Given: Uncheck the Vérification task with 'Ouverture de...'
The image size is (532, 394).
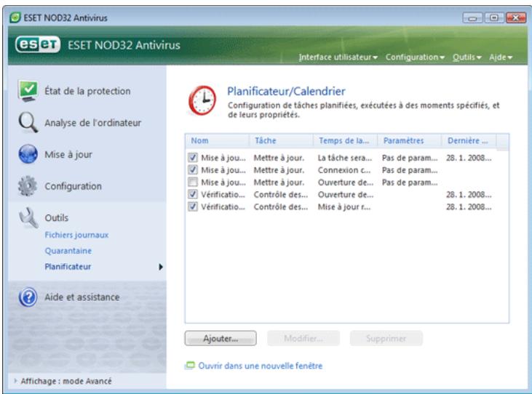Looking at the screenshot, I should coord(193,195).
